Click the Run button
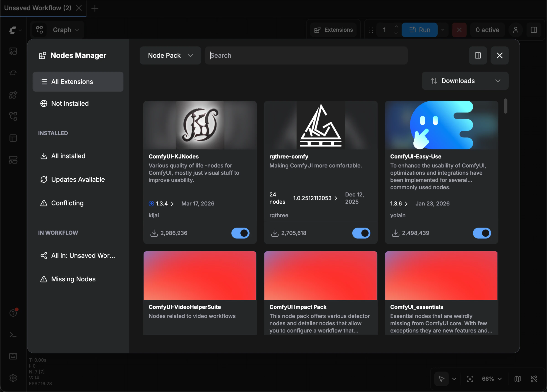 (419, 30)
